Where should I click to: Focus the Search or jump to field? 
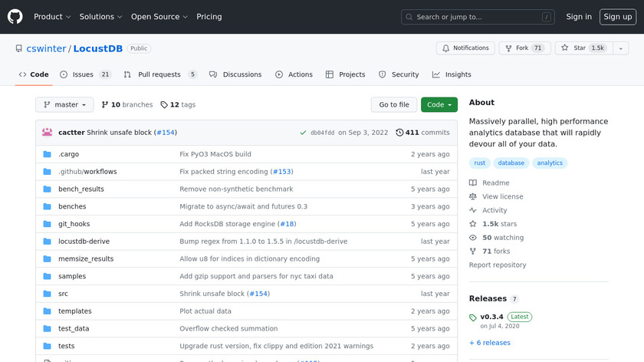[x=478, y=17]
